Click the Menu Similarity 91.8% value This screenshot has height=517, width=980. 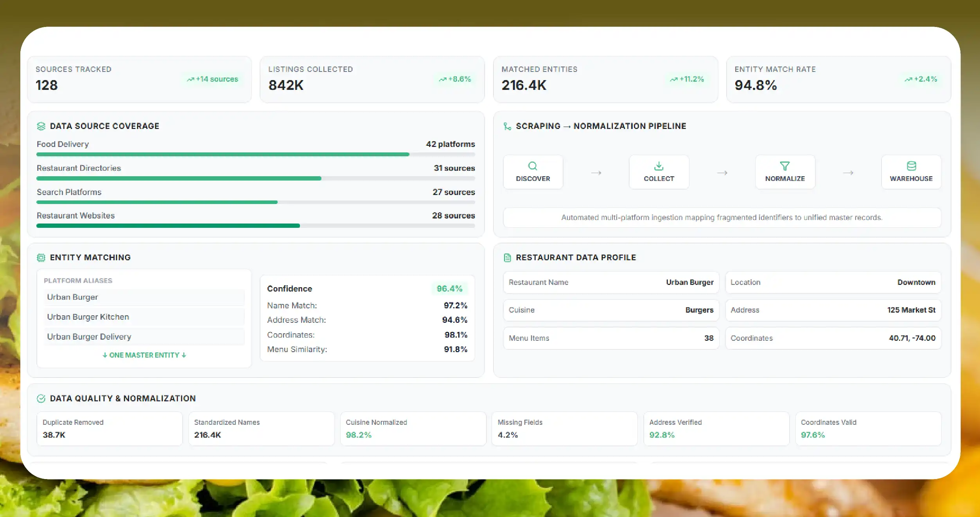tap(456, 349)
